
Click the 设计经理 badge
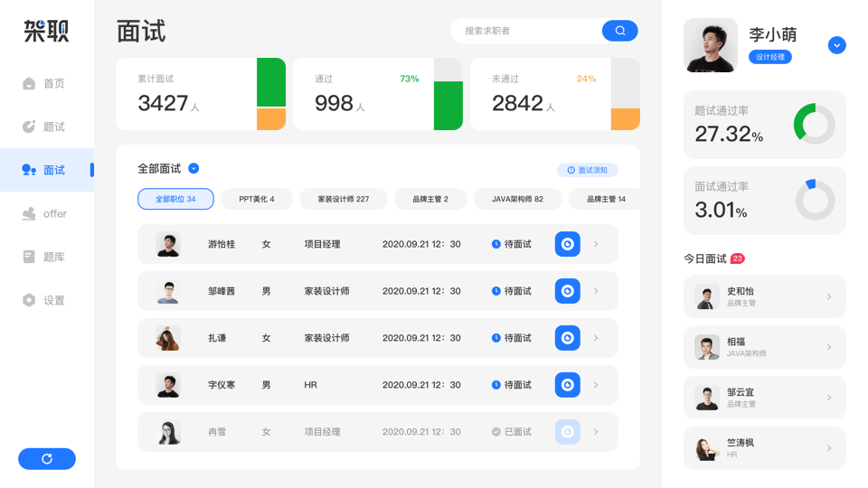point(770,56)
